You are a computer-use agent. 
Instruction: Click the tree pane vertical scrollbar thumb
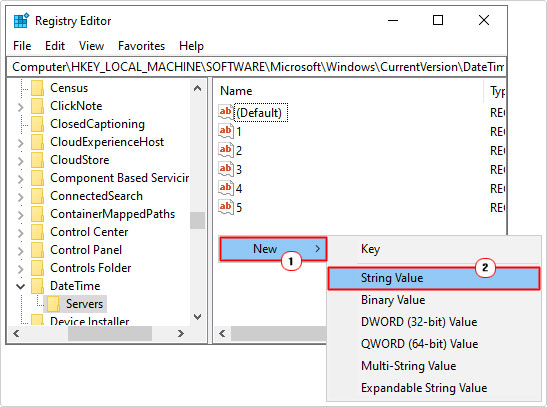click(197, 220)
